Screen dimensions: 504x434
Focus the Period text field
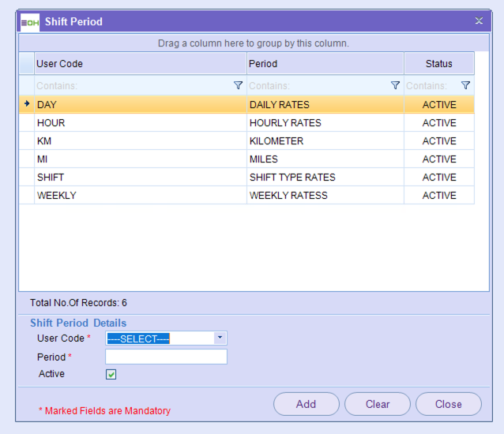pyautogui.click(x=166, y=357)
